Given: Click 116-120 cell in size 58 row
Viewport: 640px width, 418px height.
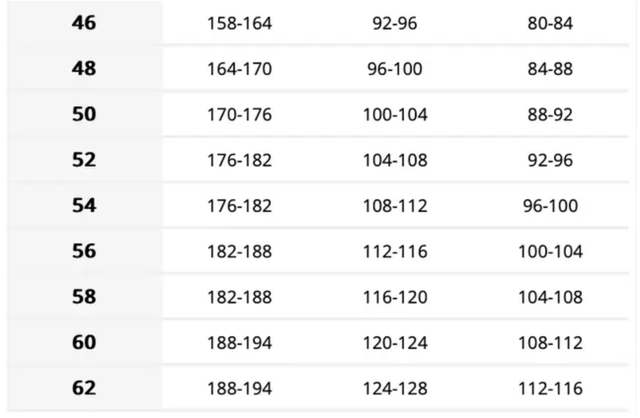Looking at the screenshot, I should point(395,297).
